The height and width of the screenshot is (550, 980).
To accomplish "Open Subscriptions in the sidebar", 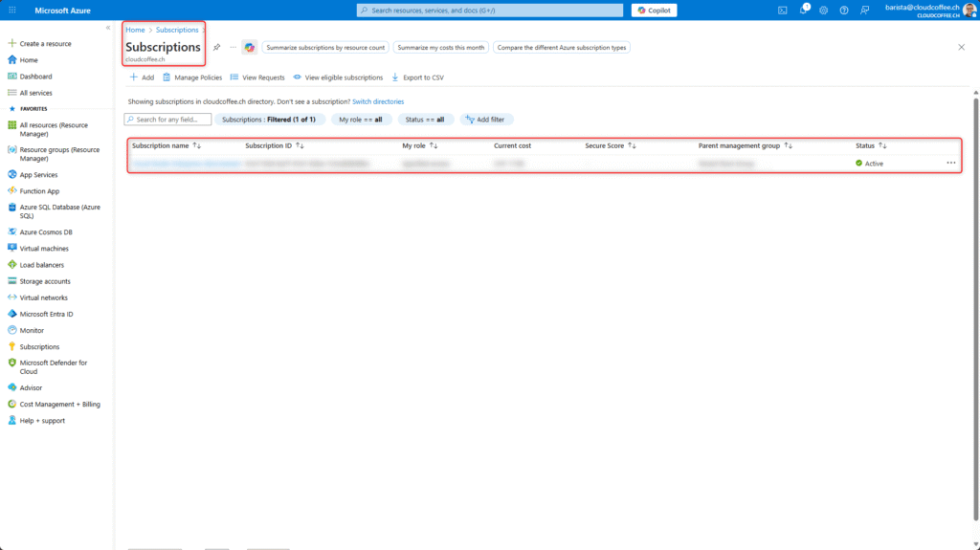I will [33, 346].
